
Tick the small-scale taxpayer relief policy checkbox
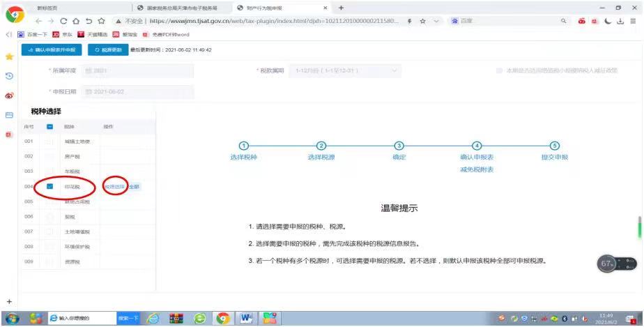click(499, 70)
